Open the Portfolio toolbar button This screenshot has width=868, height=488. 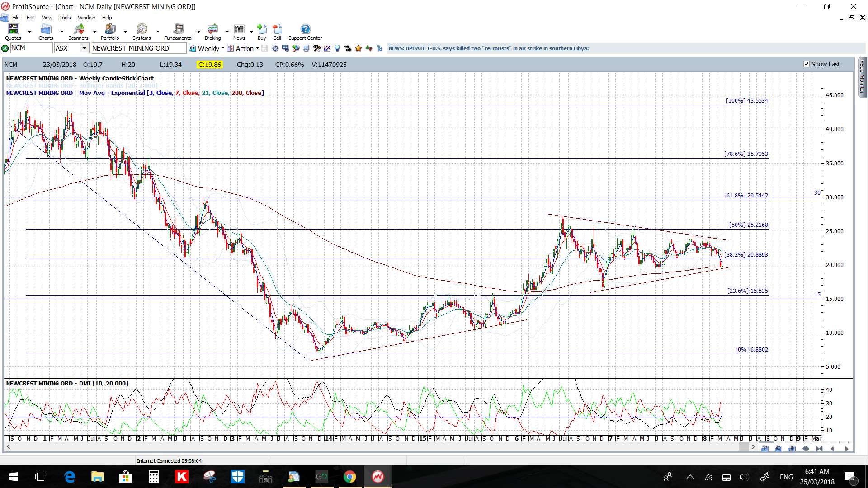coord(110,32)
